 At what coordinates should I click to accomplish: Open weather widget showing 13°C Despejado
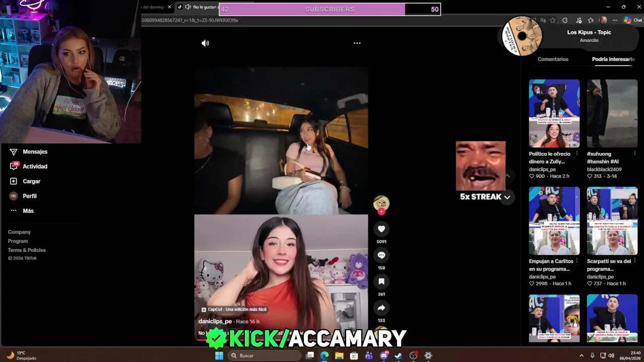point(21,355)
